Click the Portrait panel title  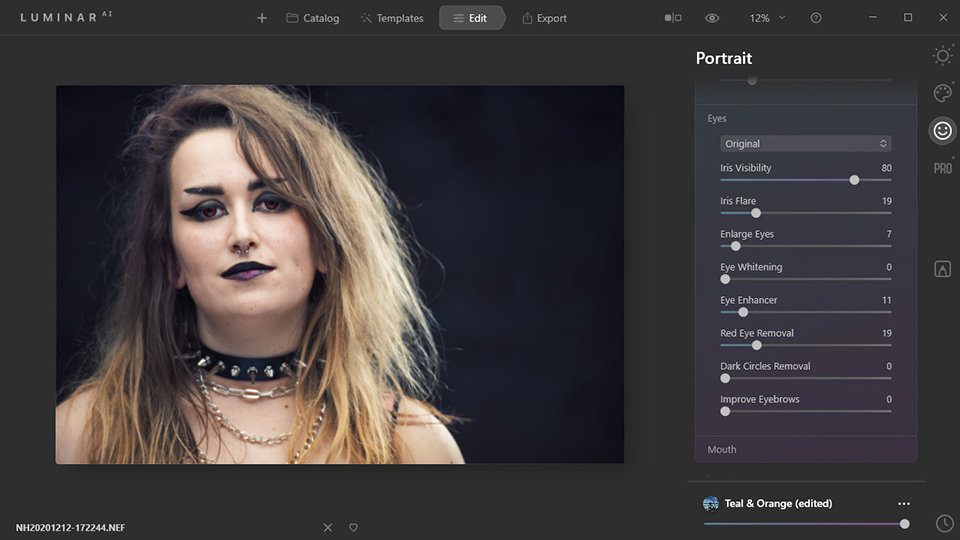coord(724,58)
